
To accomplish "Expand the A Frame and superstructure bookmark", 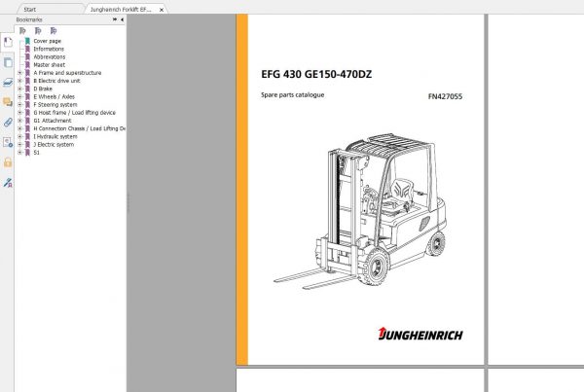I will click(20, 73).
